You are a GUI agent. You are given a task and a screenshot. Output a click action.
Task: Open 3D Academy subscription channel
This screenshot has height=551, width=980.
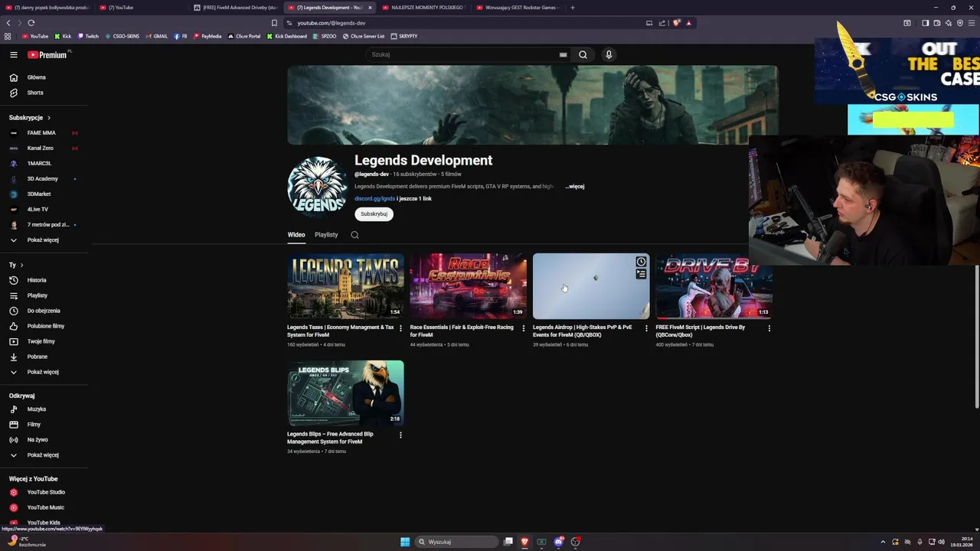pyautogui.click(x=44, y=178)
